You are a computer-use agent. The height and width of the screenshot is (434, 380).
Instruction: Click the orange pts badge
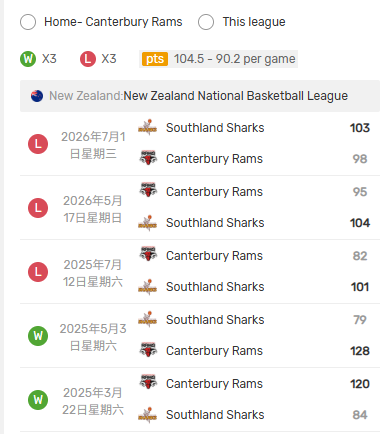[155, 59]
